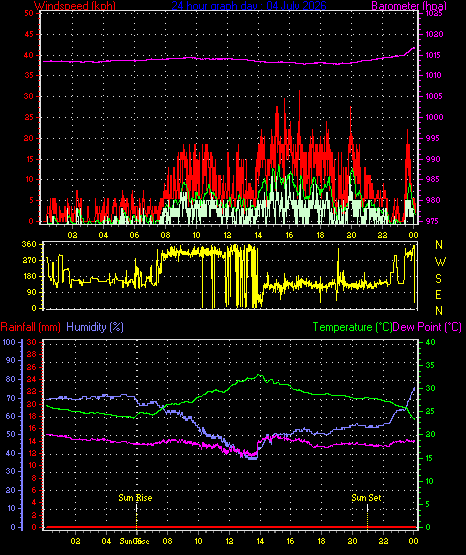Click the 70 value on the humidity axis
Image resolution: width=466 pixels, height=555 pixels.
pyautogui.click(x=11, y=398)
